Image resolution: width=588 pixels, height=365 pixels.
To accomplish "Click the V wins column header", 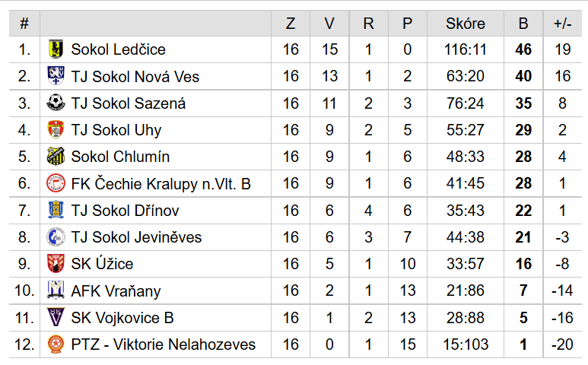I will pyautogui.click(x=329, y=24).
